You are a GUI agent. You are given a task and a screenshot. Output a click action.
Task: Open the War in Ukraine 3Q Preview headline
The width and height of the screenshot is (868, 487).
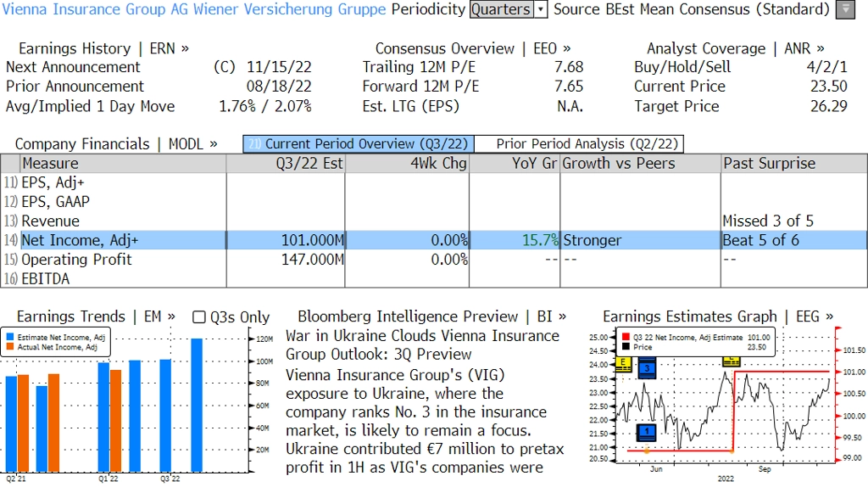click(422, 344)
